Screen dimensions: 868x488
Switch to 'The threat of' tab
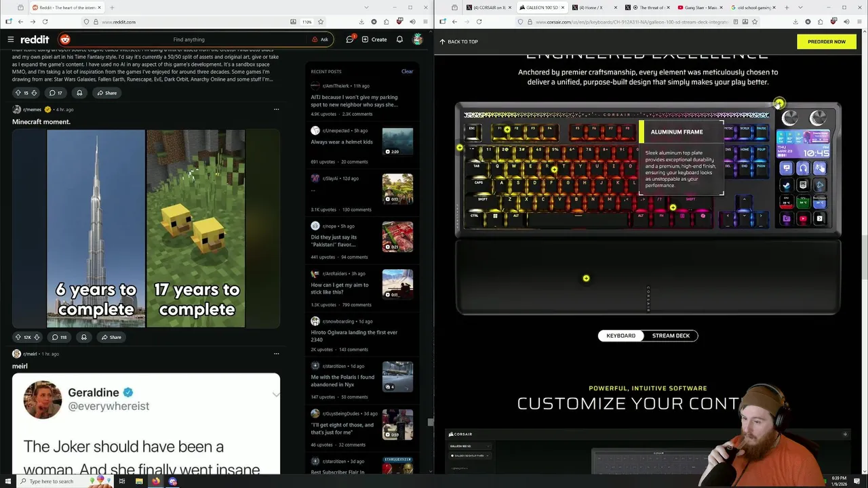click(x=646, y=7)
